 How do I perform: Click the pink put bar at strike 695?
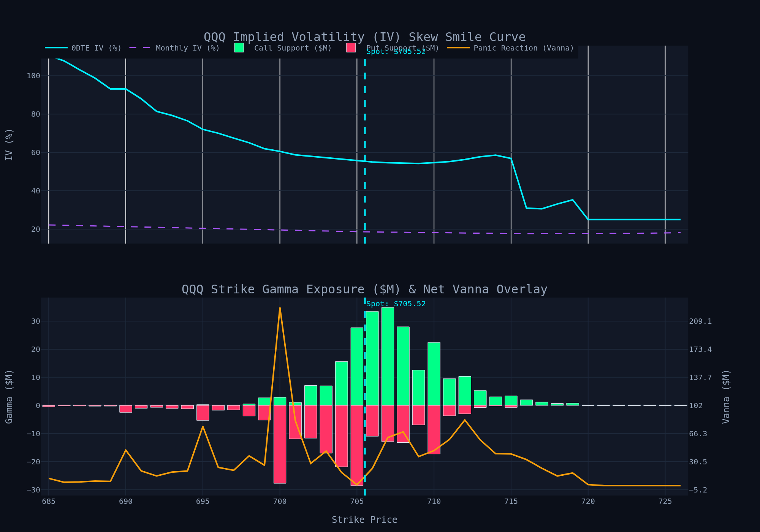(x=203, y=413)
